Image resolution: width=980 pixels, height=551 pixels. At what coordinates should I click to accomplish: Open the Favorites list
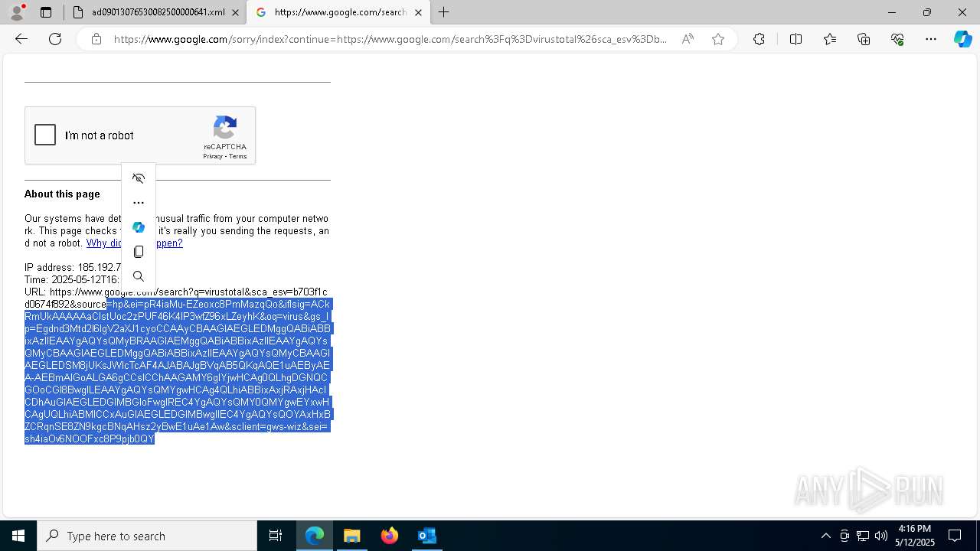830,39
